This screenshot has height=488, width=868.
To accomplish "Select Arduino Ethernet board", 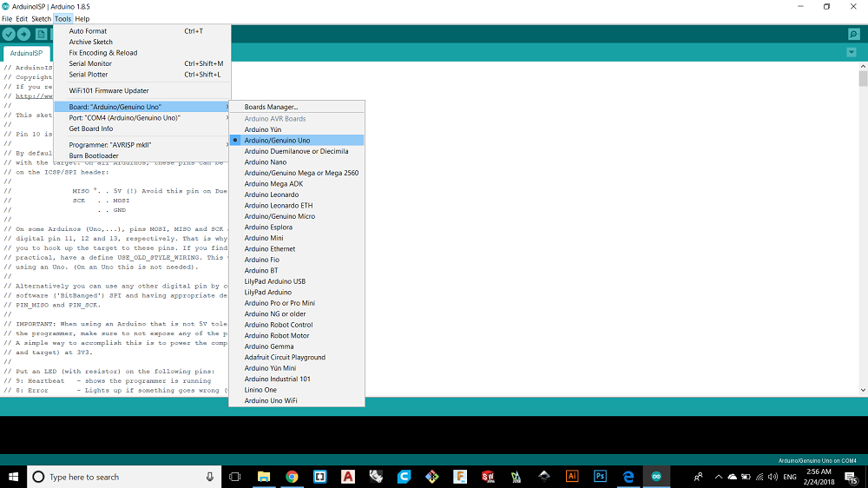I will (x=297, y=248).
